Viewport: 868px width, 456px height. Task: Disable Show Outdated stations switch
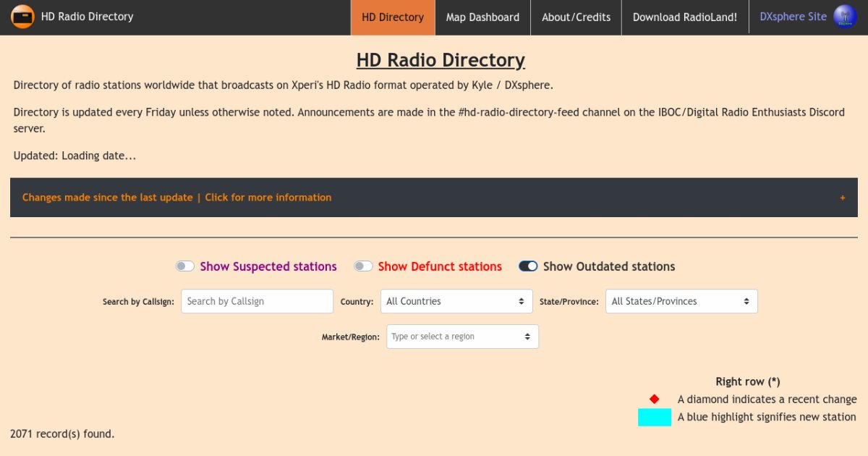point(528,266)
